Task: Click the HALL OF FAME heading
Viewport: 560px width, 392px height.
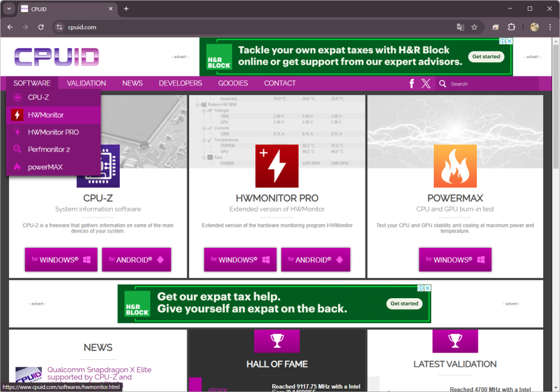Action: click(x=277, y=364)
